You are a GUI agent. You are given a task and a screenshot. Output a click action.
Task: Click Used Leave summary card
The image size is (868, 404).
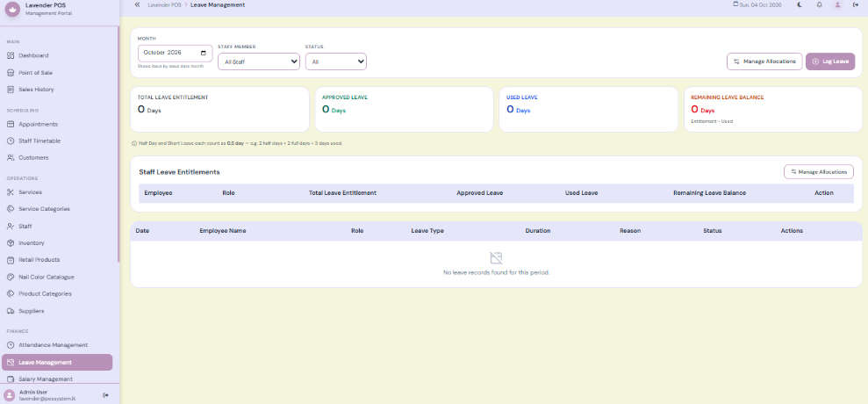tap(588, 109)
